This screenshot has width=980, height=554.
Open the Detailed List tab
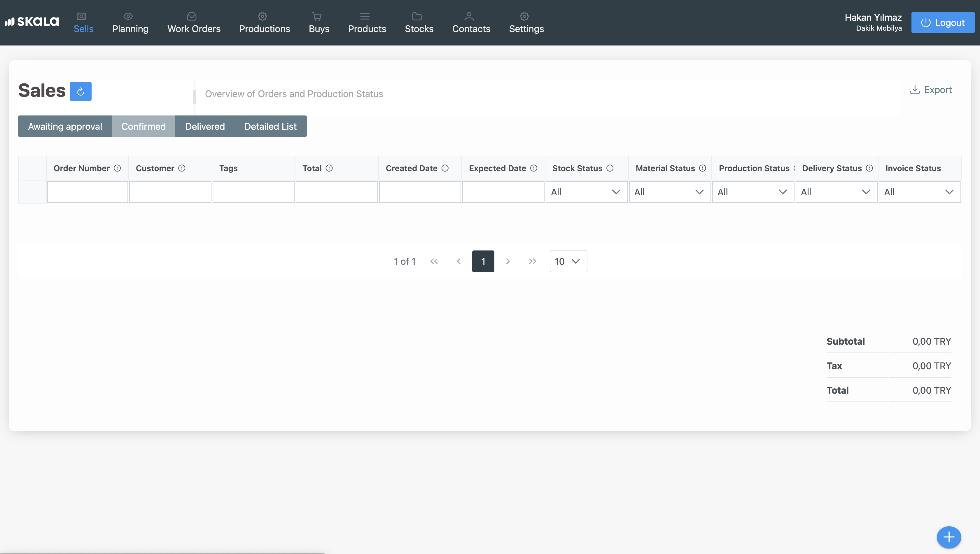point(270,126)
